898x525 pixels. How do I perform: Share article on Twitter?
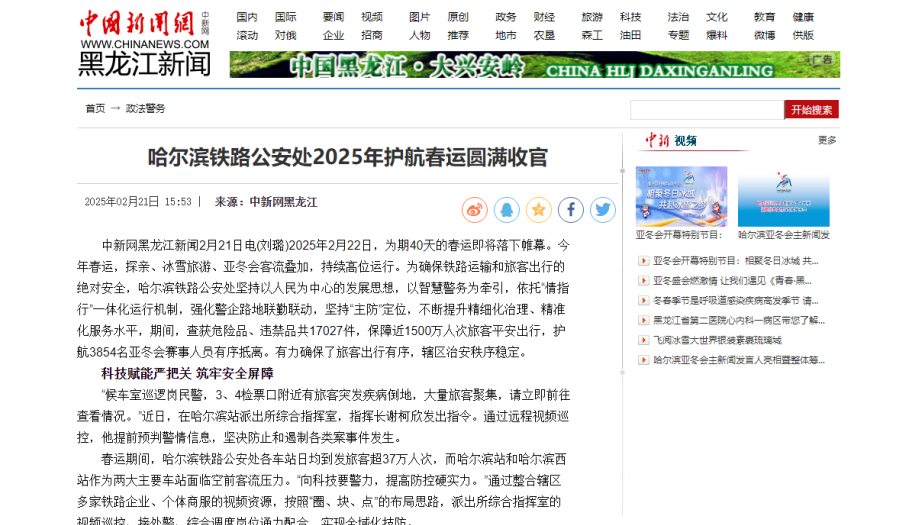603,210
